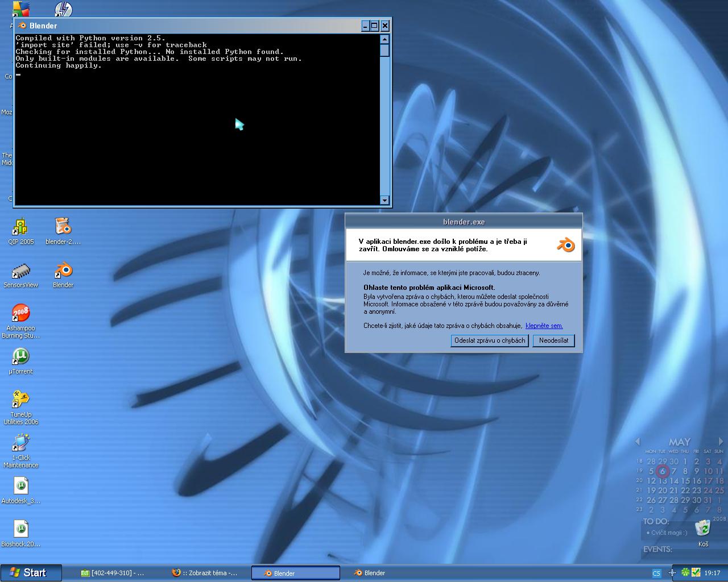Click the blender.exe dialog title bar

[464, 222]
